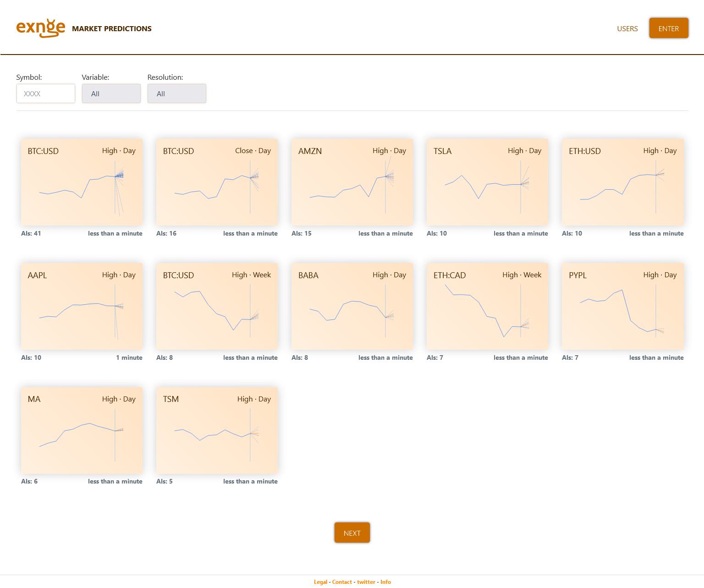
Task: Focus the Symbol input field
Action: click(46, 93)
